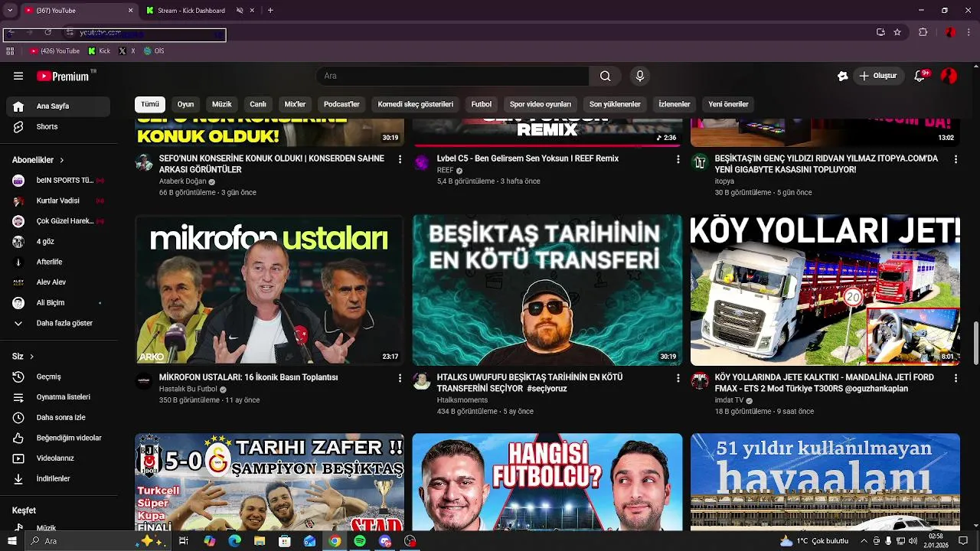Reload the page
This screenshot has height=551, width=980.
click(x=47, y=33)
